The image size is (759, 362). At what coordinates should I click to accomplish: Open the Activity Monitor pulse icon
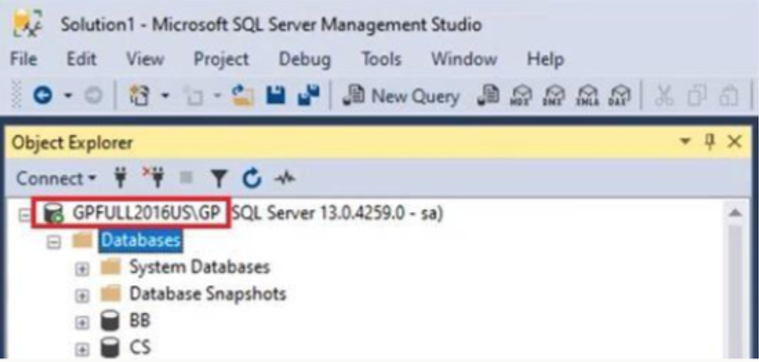285,179
